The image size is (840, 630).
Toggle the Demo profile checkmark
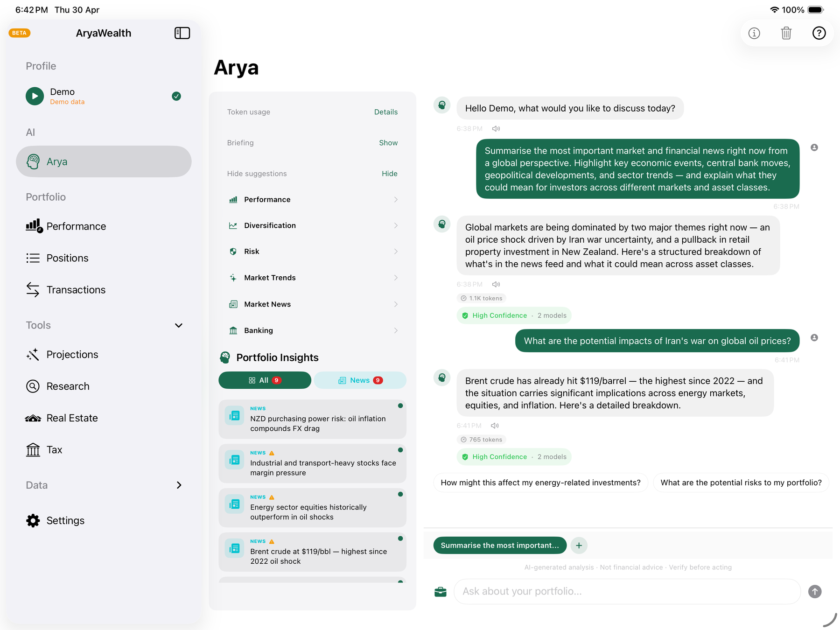tap(176, 96)
